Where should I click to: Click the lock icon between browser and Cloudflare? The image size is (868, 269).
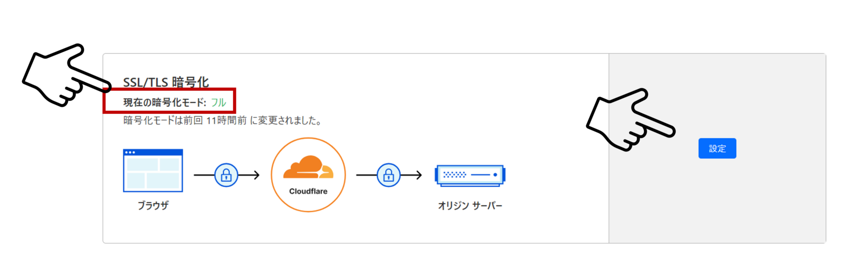(226, 175)
